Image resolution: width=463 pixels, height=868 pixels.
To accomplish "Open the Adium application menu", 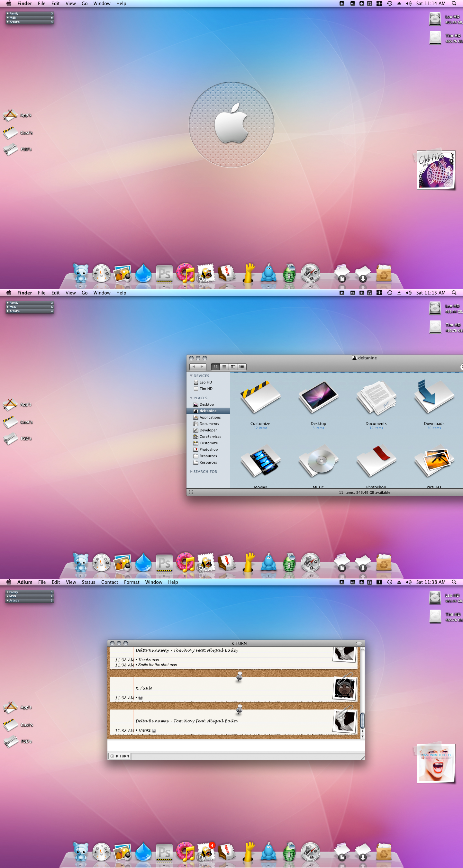I will (x=25, y=582).
